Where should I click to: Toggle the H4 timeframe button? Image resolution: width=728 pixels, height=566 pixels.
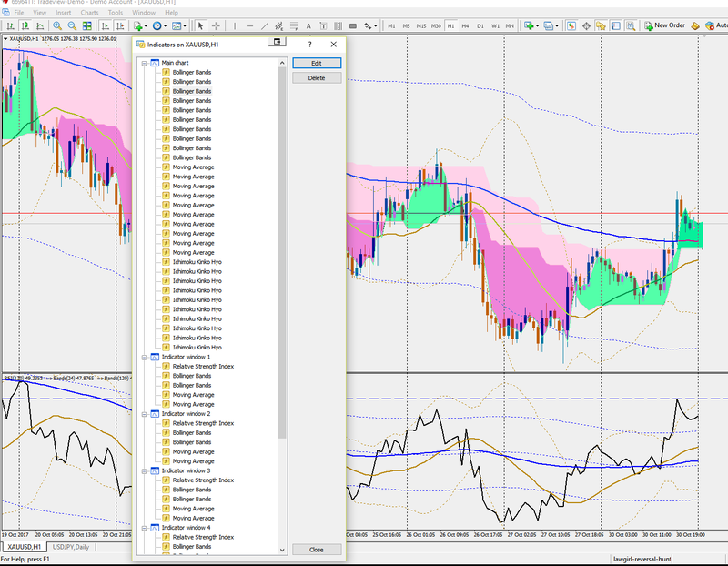point(464,26)
